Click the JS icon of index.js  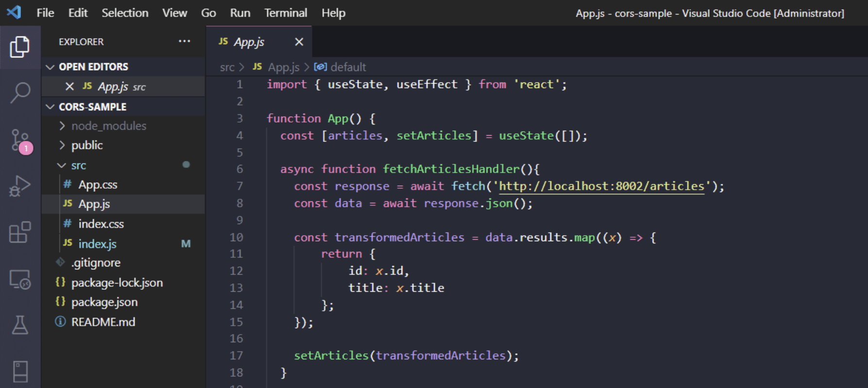coord(68,243)
